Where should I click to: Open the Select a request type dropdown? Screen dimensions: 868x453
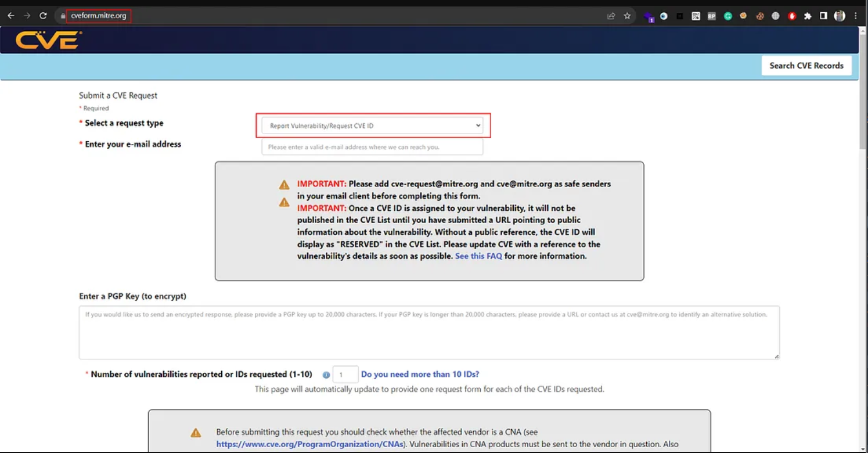point(372,125)
